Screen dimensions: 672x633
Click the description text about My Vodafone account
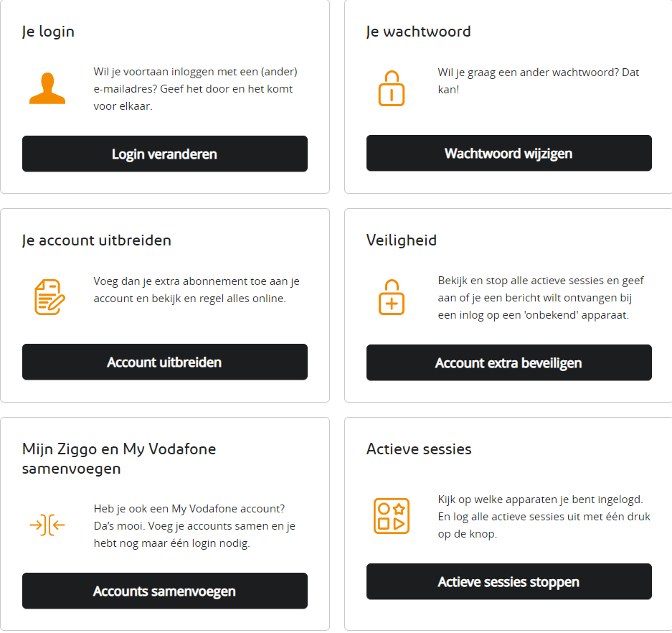point(194,526)
